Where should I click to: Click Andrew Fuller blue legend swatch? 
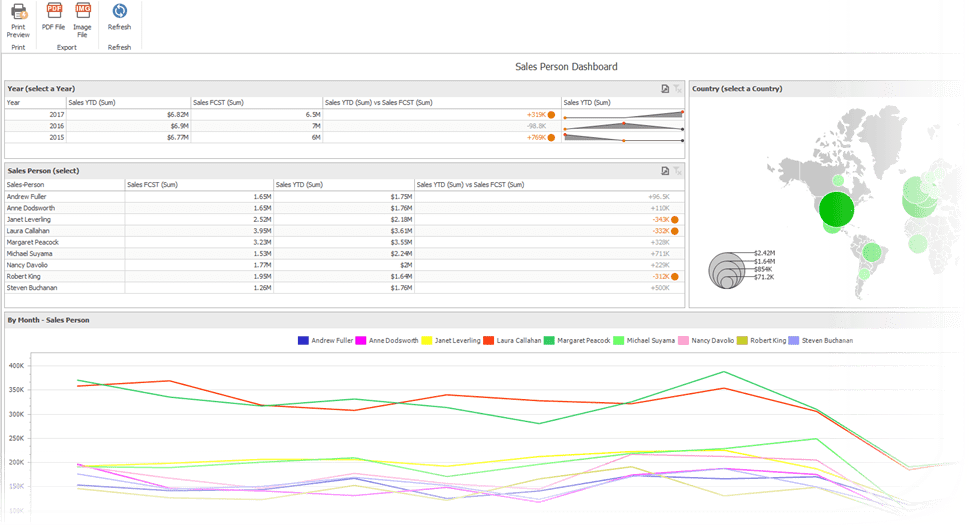tap(303, 340)
